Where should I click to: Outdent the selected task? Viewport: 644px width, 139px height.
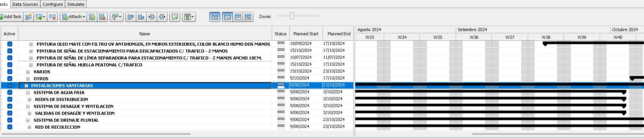(x=162, y=17)
